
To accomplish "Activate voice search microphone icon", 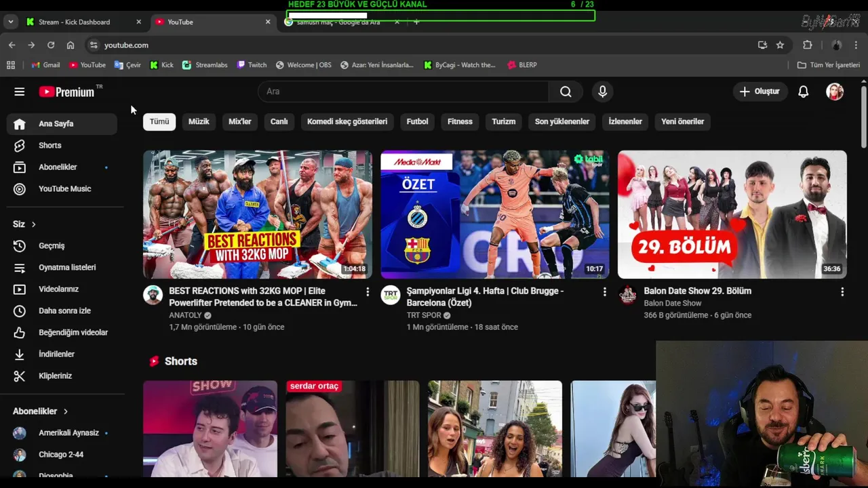I will tap(602, 91).
